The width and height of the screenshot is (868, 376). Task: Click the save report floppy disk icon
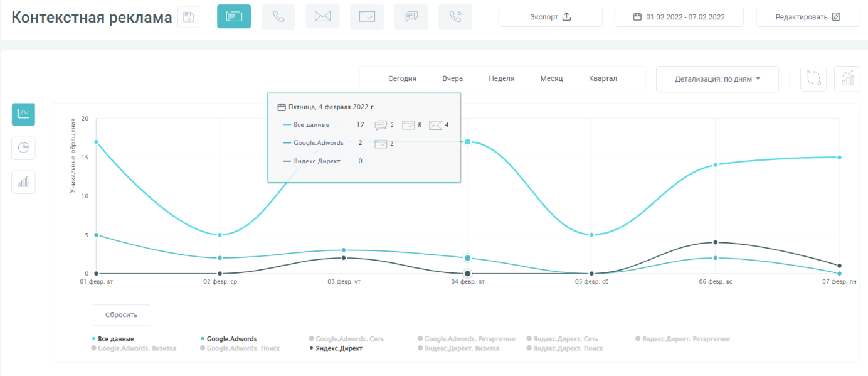point(188,17)
